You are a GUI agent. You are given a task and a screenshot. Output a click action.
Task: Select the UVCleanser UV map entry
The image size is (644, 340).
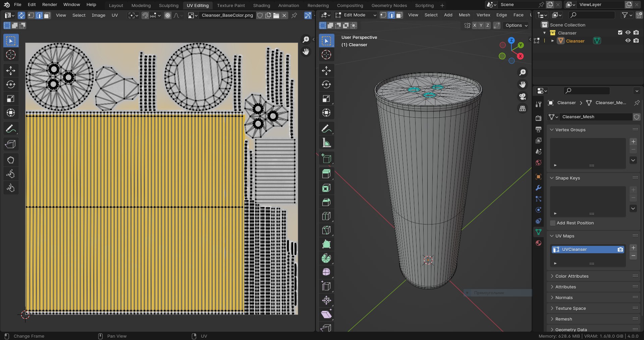[x=588, y=250]
